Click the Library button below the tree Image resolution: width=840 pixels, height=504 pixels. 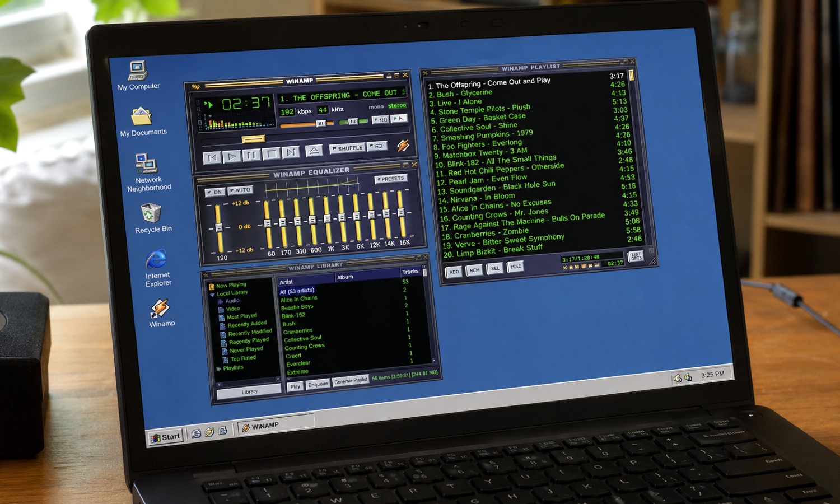(x=249, y=392)
